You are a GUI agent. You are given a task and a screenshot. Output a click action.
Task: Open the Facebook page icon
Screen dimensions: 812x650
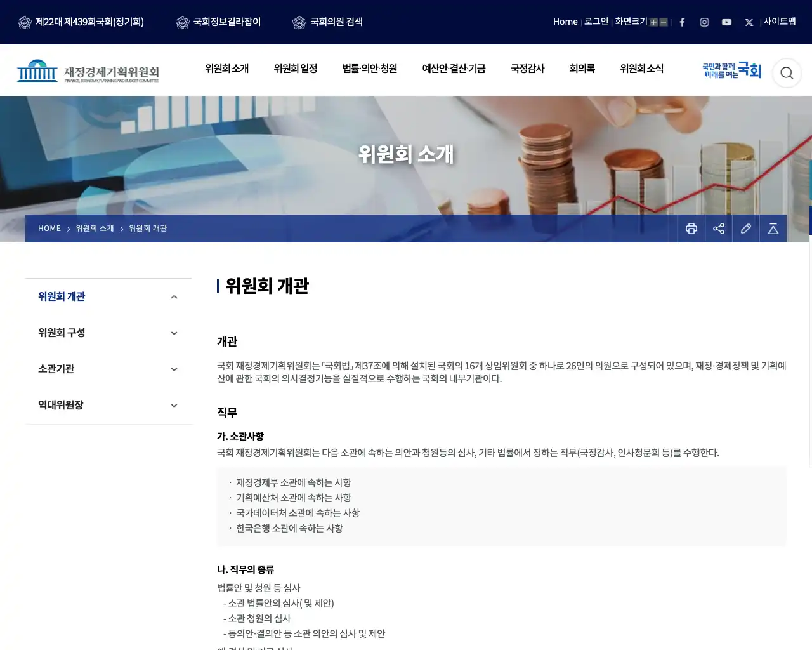click(682, 22)
